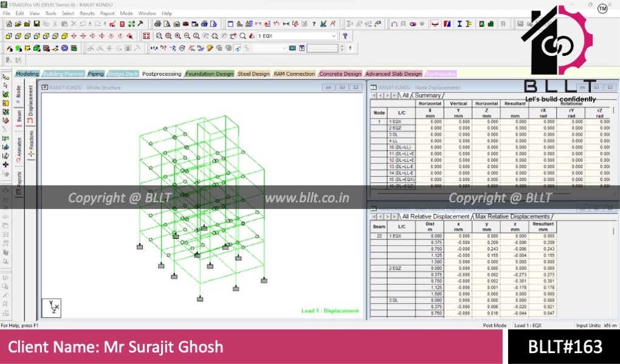Save the current model

pyautogui.click(x=36, y=24)
